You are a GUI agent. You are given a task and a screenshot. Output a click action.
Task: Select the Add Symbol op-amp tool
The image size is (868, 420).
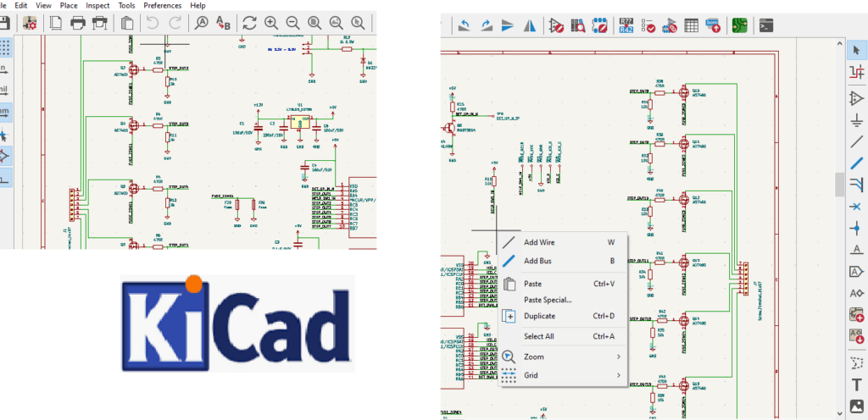[x=857, y=98]
